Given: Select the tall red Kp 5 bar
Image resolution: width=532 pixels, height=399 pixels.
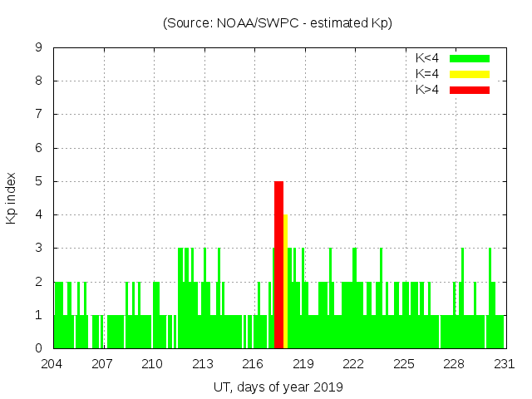Looking at the screenshot, I should point(278,264).
